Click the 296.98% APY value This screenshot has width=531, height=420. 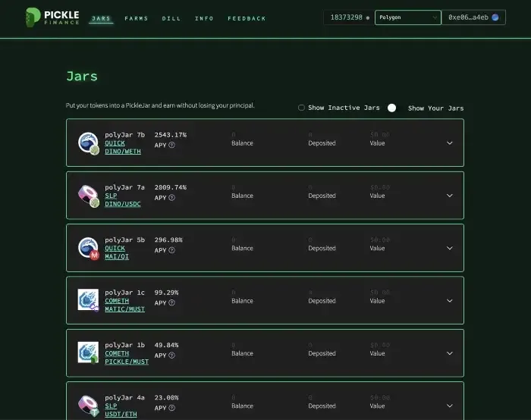[168, 240]
